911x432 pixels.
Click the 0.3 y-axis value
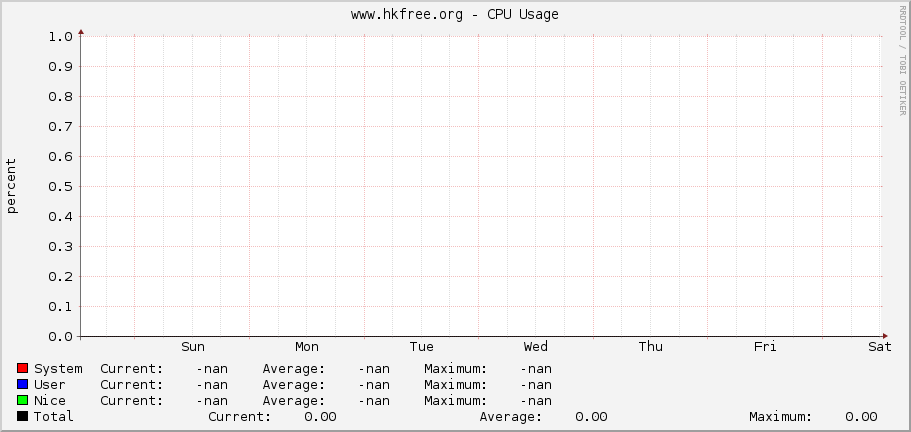[60, 247]
